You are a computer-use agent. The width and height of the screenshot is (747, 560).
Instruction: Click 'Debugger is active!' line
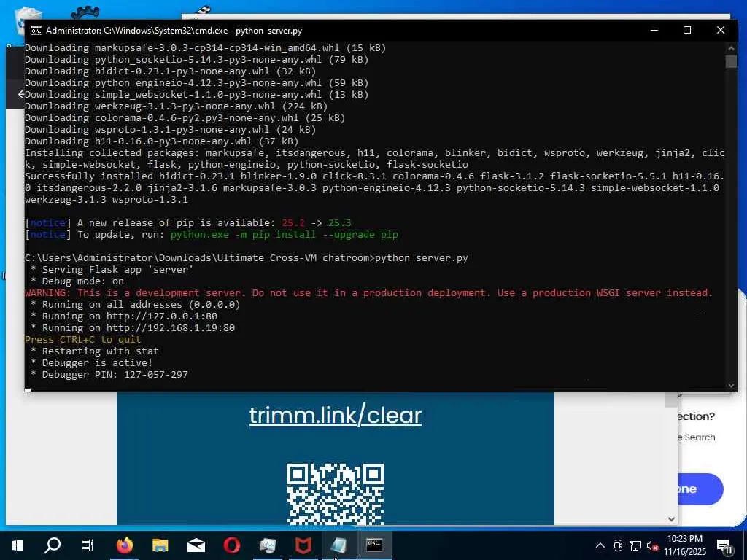[x=91, y=363]
